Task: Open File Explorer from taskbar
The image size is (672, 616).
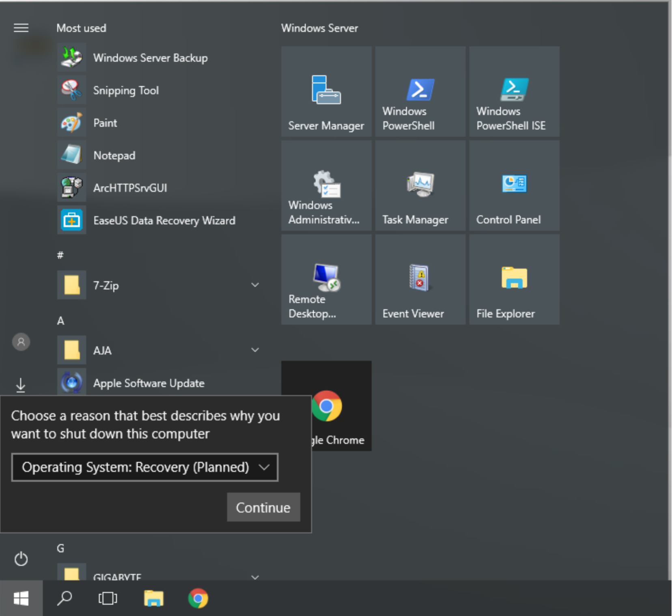Action: click(x=153, y=598)
